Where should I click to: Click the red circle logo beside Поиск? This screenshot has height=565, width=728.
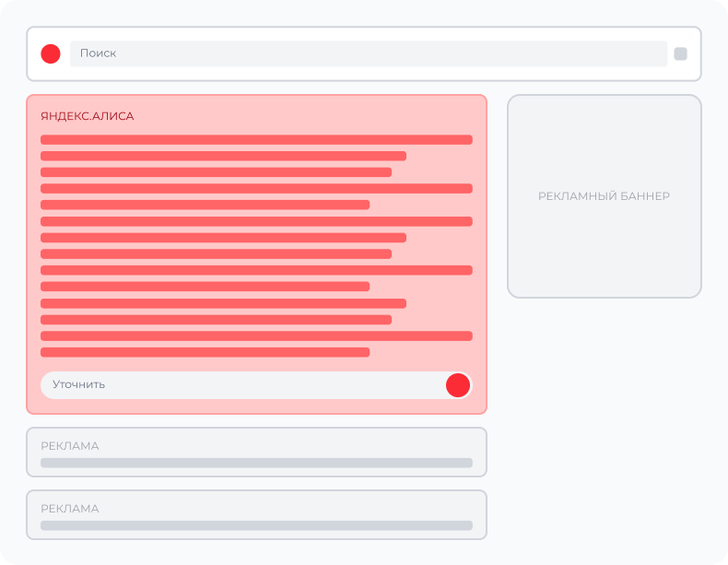point(51,53)
